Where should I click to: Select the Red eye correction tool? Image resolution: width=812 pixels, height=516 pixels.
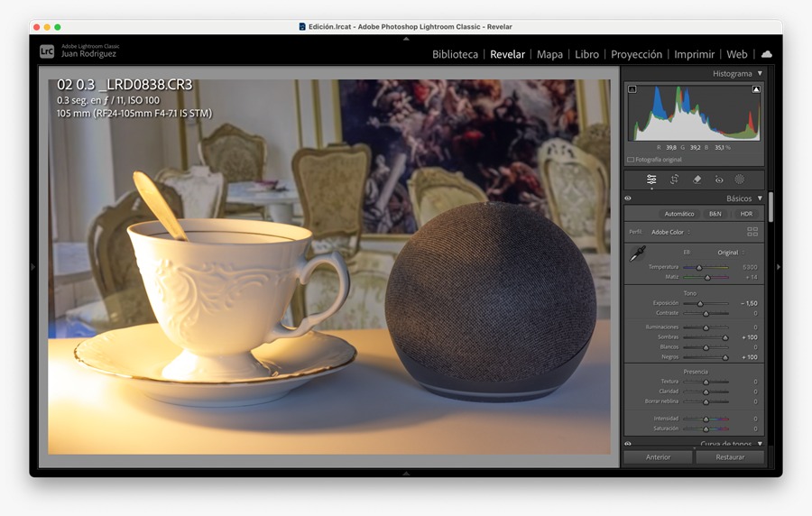tap(719, 180)
